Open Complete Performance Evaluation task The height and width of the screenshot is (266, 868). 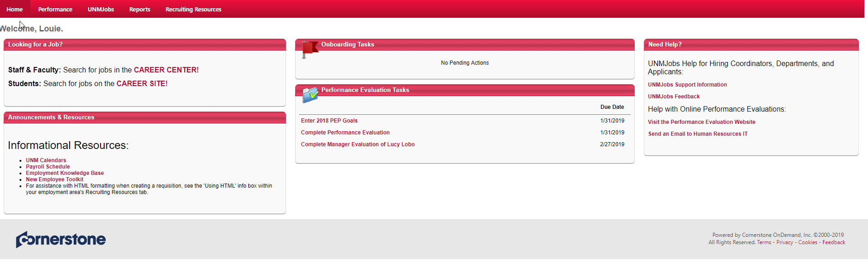(345, 133)
